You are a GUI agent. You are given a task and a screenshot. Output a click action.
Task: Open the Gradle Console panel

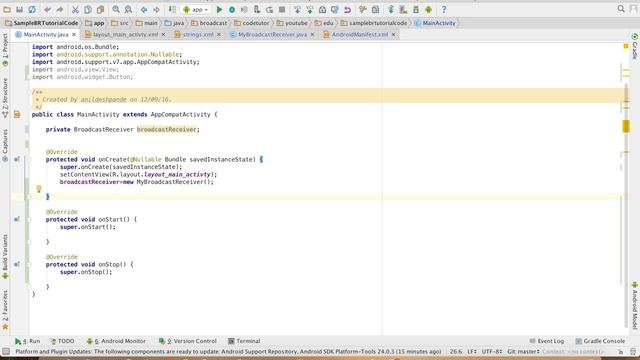click(x=600, y=341)
